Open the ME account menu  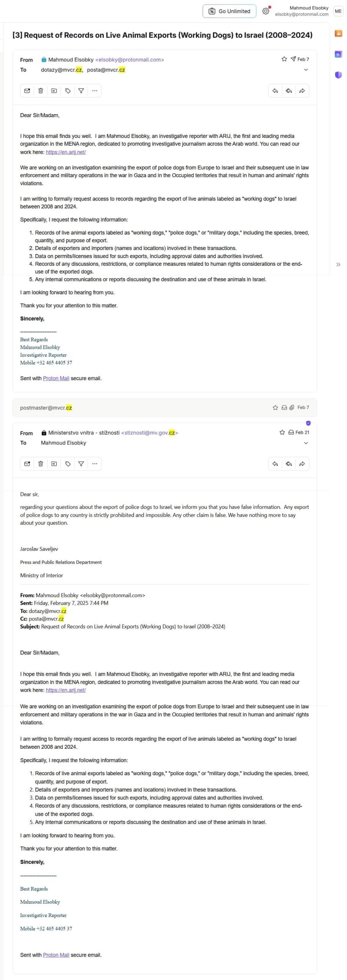(x=338, y=11)
